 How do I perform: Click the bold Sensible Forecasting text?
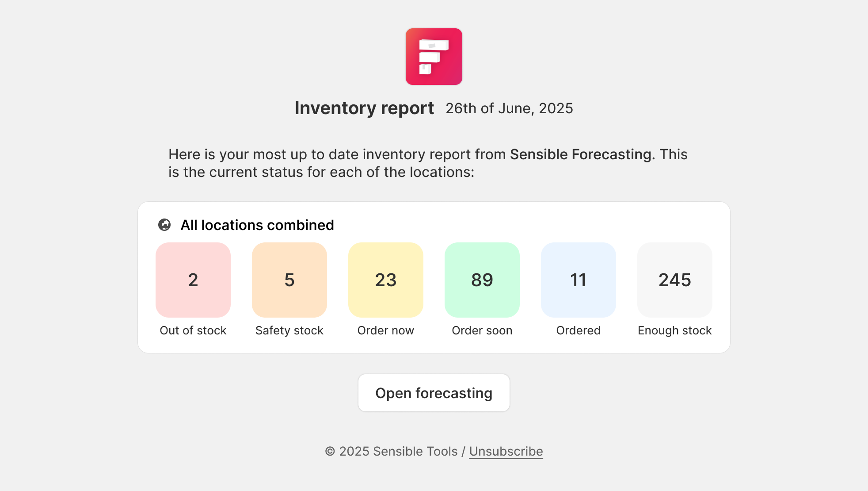[581, 154]
